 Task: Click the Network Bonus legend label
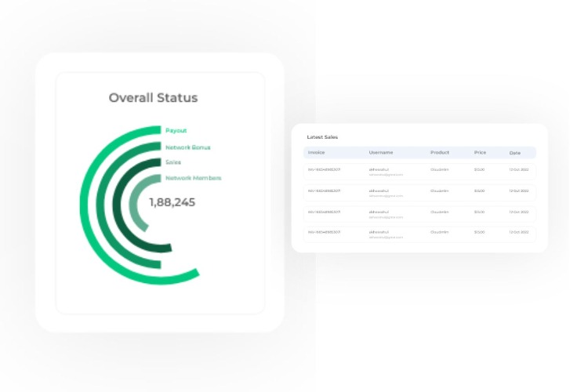coord(188,147)
